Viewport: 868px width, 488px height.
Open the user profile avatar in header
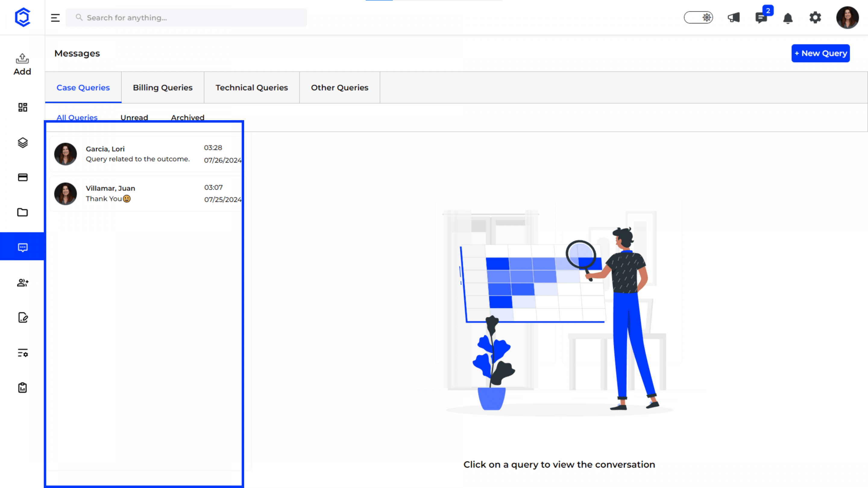click(847, 17)
